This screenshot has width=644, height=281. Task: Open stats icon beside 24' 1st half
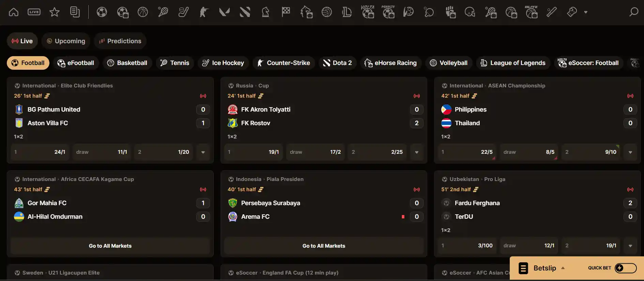[261, 96]
